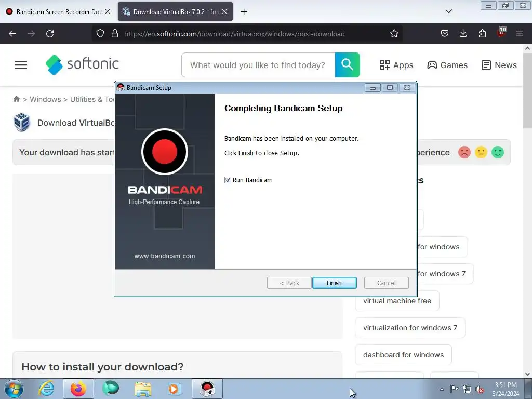
Task: Open the News section
Action: tap(499, 65)
